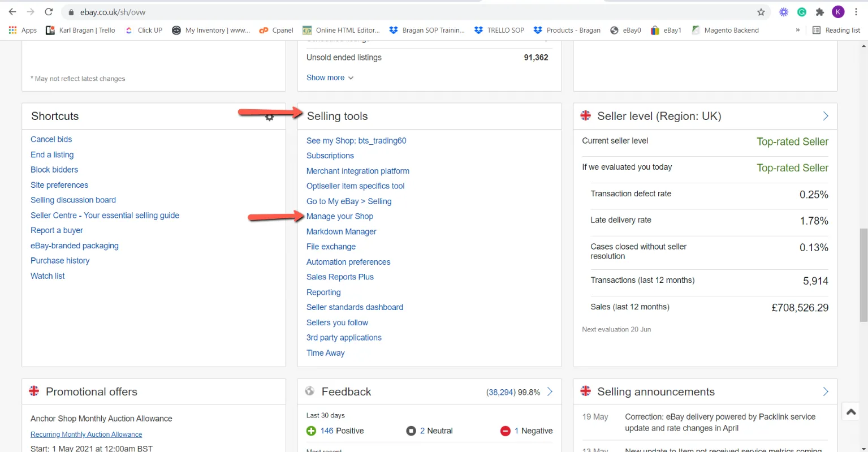Expand the Selling announcements chevron
Viewport: 868px width, 452px height.
(826, 391)
